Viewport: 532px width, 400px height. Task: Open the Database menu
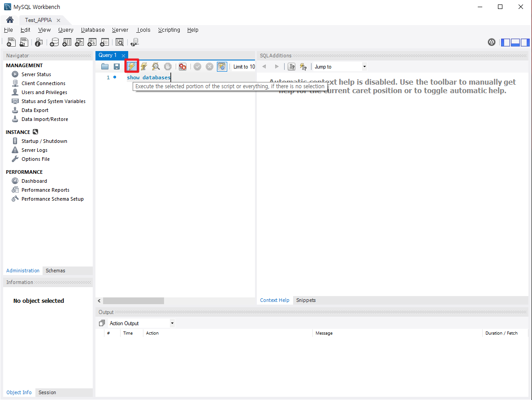[x=93, y=30]
